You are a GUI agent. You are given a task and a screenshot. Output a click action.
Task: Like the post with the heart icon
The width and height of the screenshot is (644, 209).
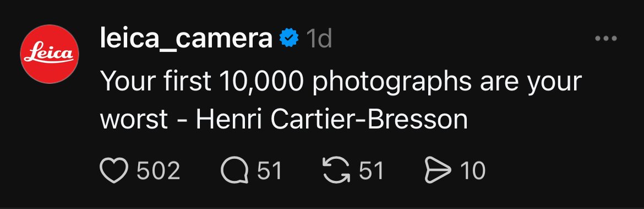point(114,171)
